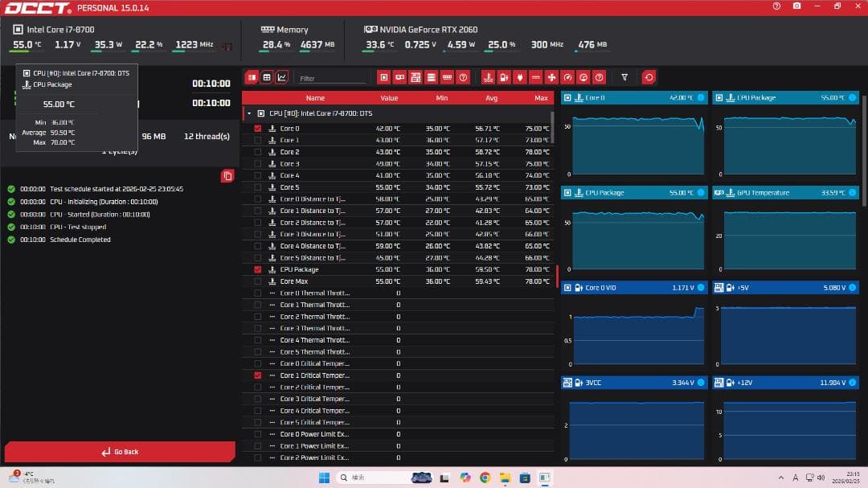Click the reset min/max values icon

[649, 77]
